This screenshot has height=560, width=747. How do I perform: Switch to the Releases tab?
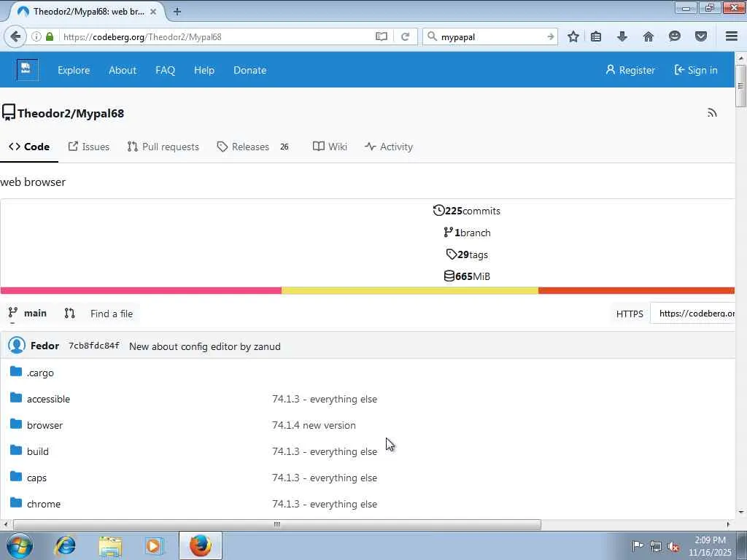pyautogui.click(x=253, y=147)
